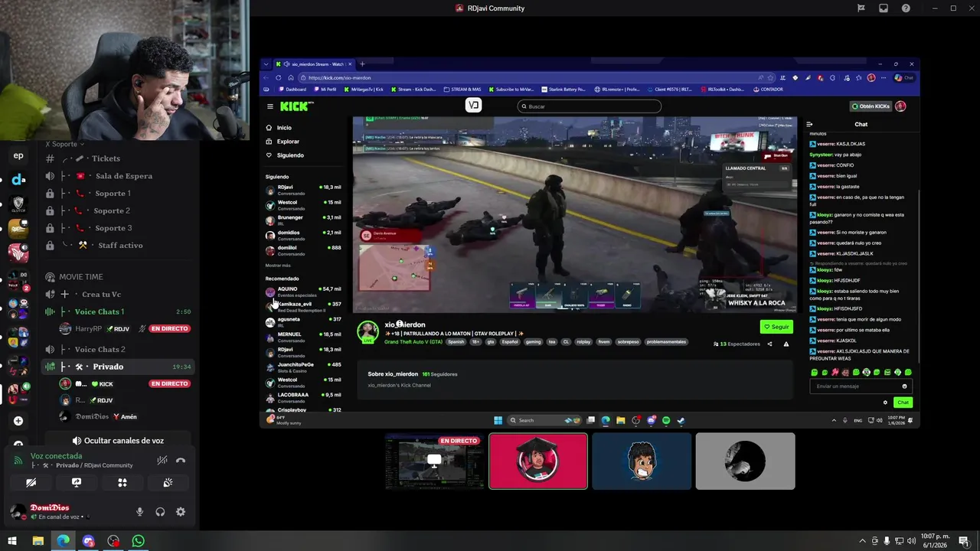Open File Explorer from Windows taskbar

[x=38, y=541]
